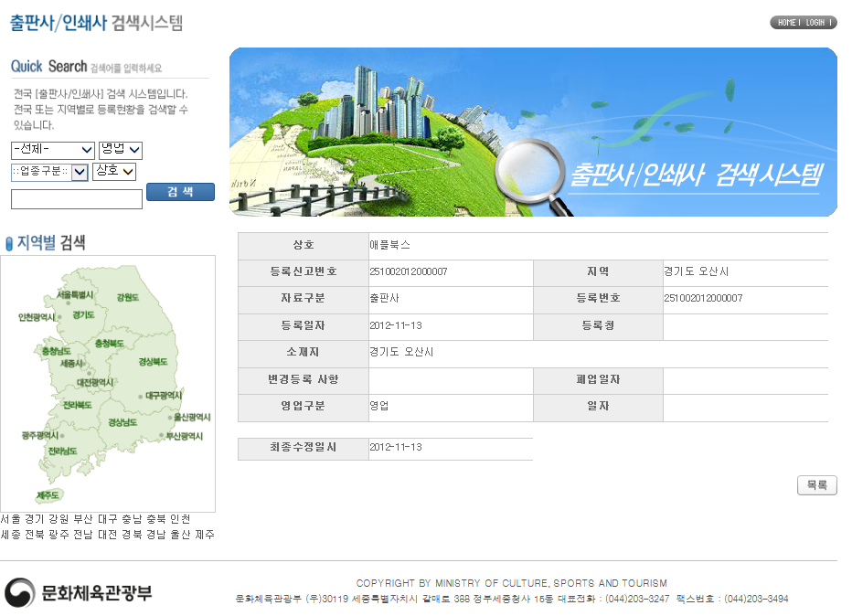The height and width of the screenshot is (616, 852).
Task: Click the 문화체육관광부 ministry logo at bottom
Action: point(78,591)
